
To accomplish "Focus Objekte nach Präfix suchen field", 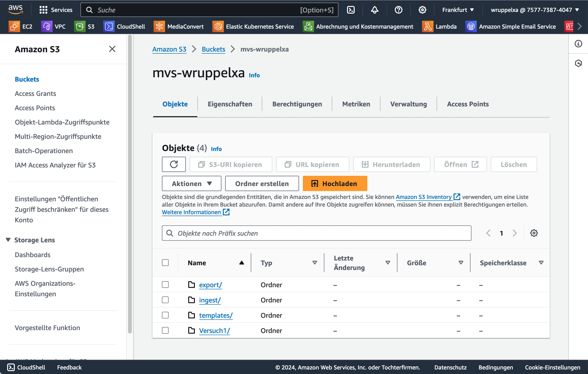I will [316, 233].
